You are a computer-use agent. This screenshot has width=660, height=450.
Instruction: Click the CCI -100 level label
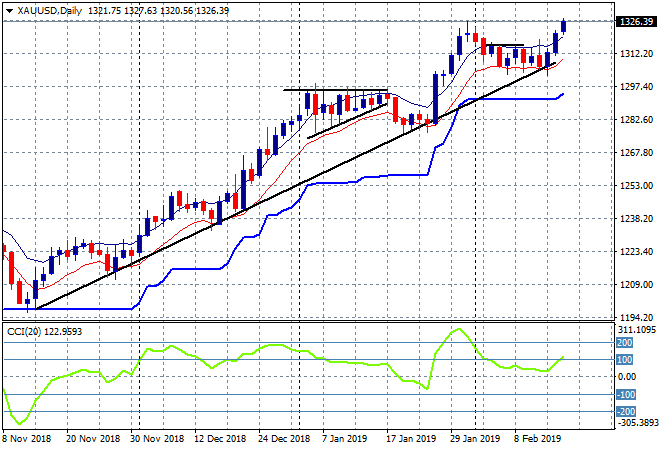click(x=626, y=394)
